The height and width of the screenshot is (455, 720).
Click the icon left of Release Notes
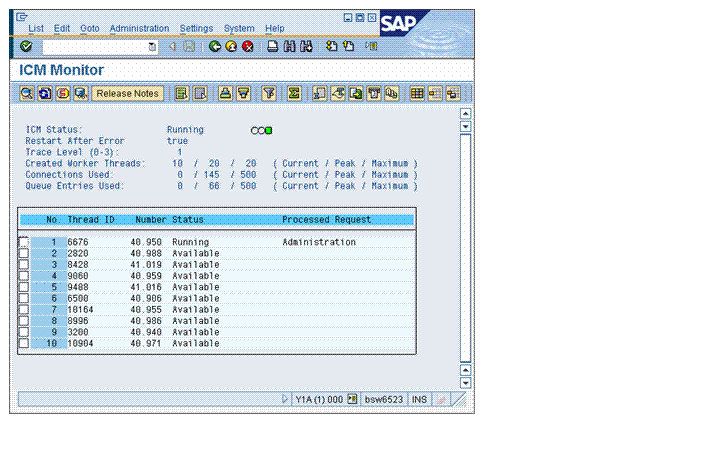(x=80, y=94)
